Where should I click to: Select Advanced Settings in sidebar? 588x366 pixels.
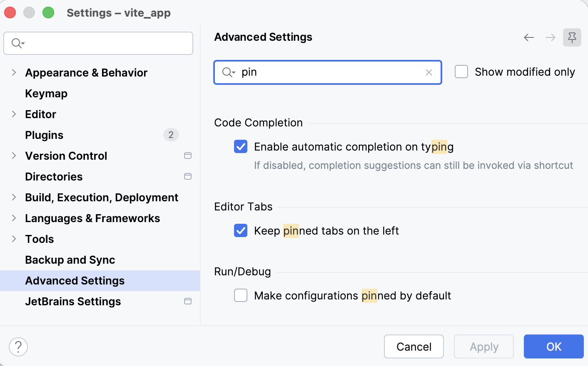[100, 281]
